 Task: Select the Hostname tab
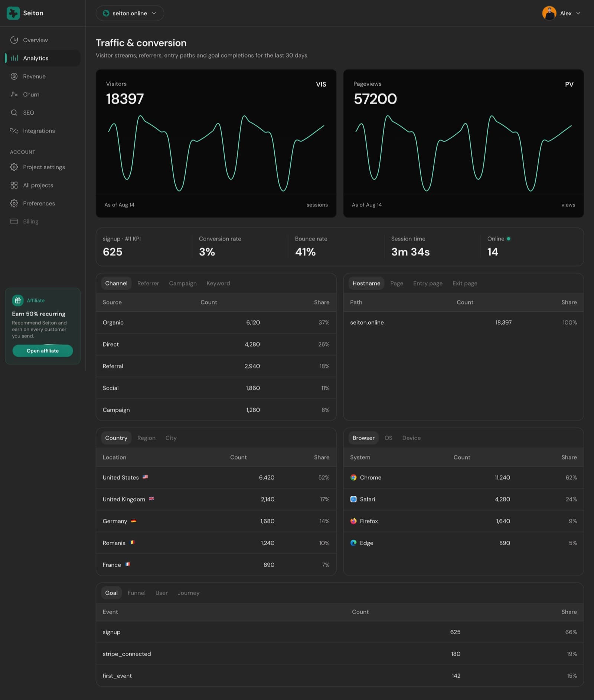coord(366,284)
